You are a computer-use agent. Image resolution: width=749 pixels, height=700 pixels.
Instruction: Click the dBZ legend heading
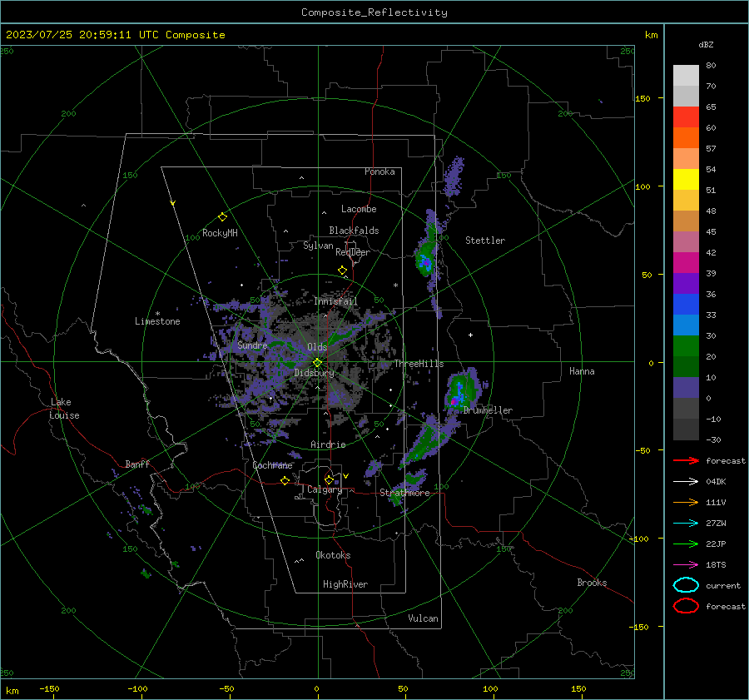pyautogui.click(x=706, y=44)
